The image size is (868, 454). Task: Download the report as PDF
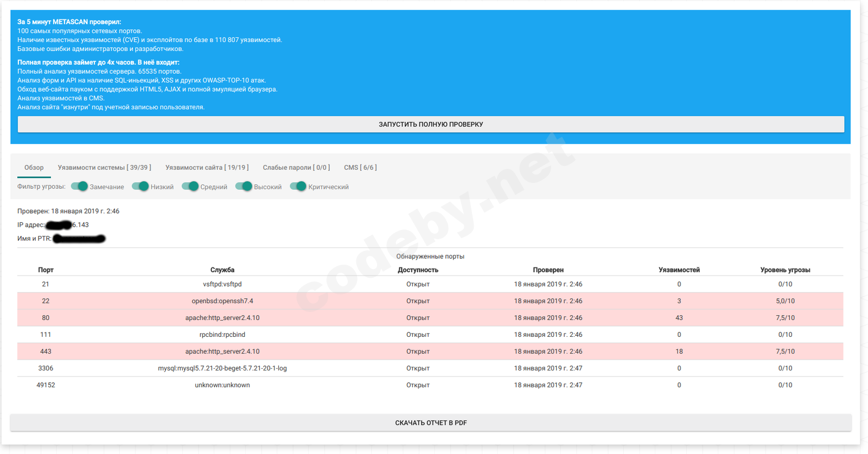coord(431,423)
